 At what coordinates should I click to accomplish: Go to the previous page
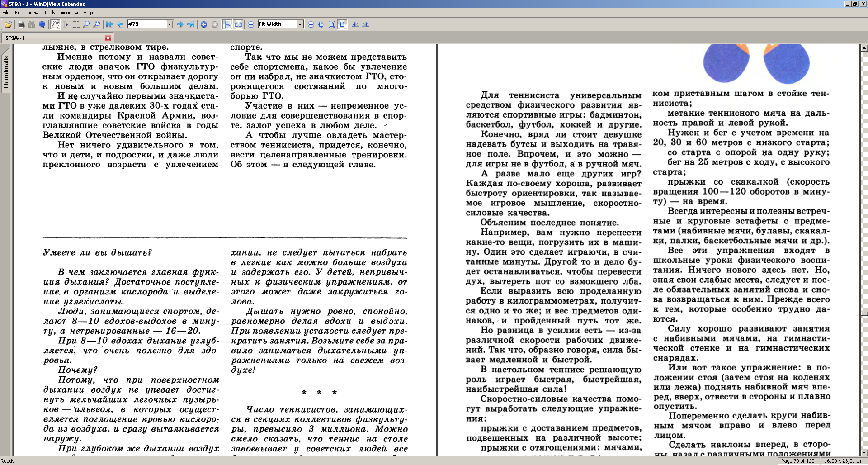(120, 24)
